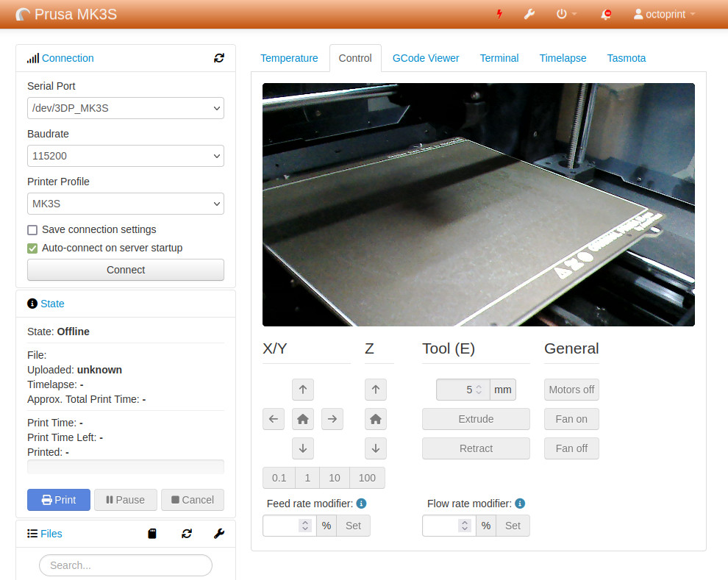Refresh file list in Files header
Image resolution: width=728 pixels, height=580 pixels.
[x=187, y=534]
